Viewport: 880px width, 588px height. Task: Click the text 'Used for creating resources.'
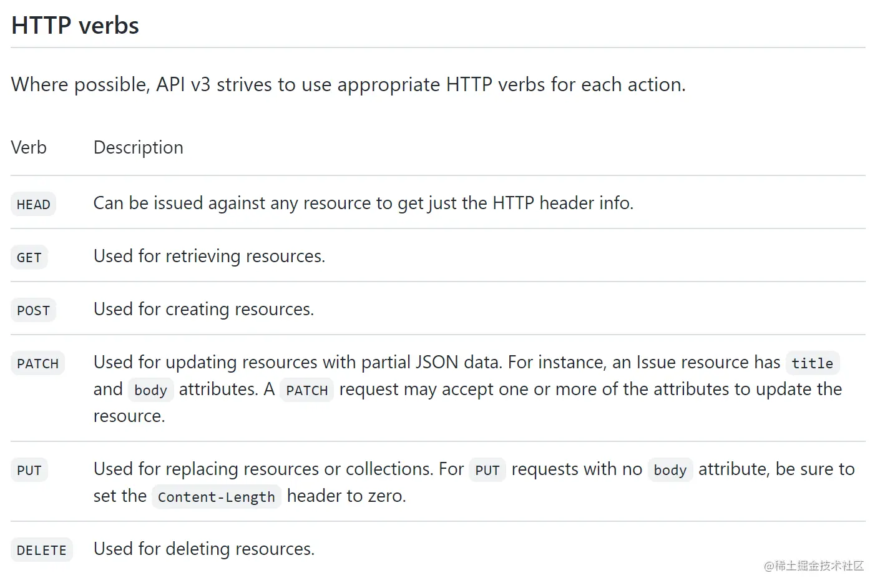tap(203, 309)
